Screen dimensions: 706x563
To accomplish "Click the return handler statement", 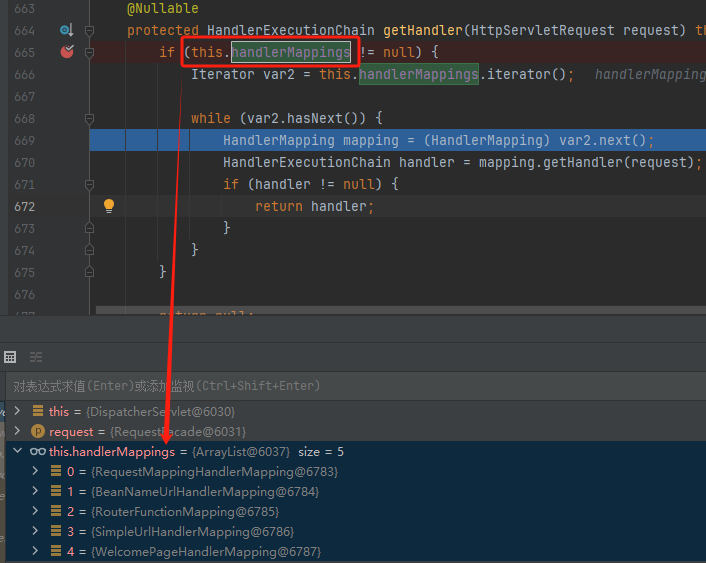I will [x=314, y=206].
